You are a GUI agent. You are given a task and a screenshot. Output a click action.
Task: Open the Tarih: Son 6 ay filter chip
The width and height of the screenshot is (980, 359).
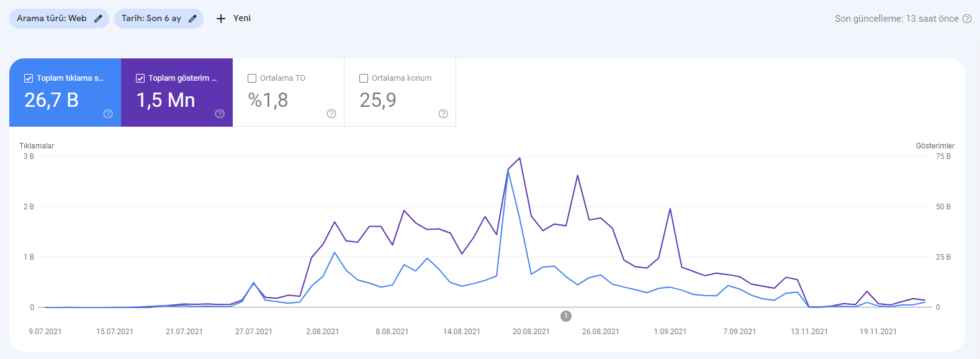click(159, 19)
